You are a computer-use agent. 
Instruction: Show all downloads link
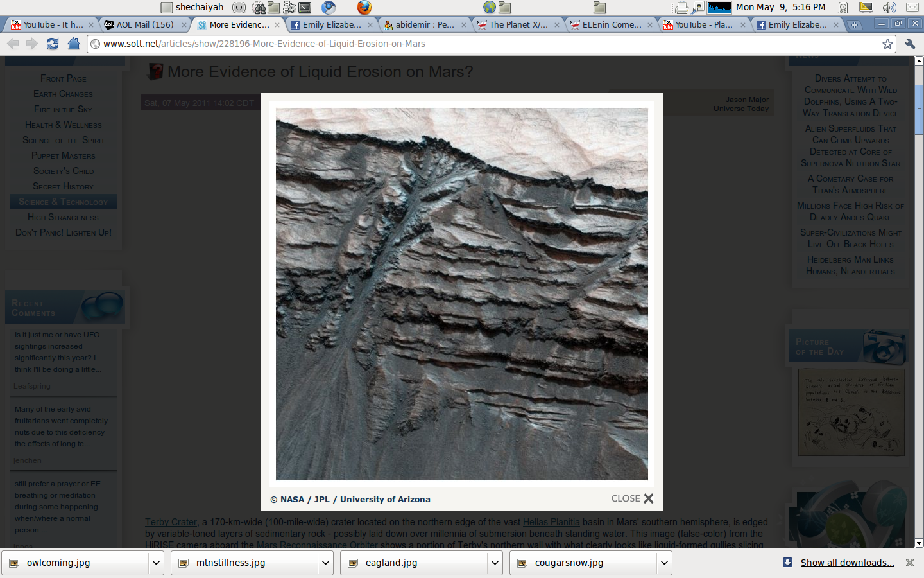[x=847, y=563]
